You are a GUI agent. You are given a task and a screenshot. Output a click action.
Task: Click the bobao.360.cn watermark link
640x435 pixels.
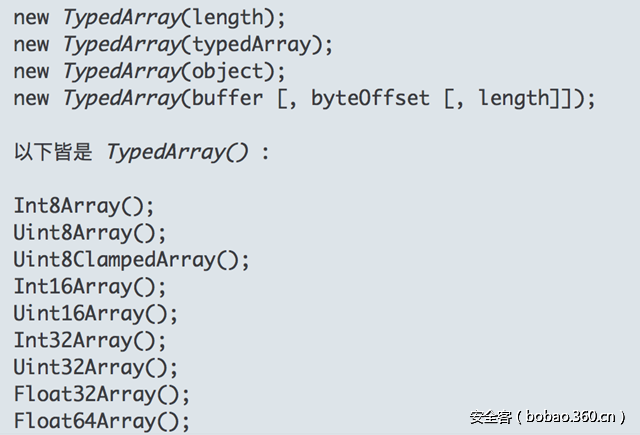click(x=571, y=417)
